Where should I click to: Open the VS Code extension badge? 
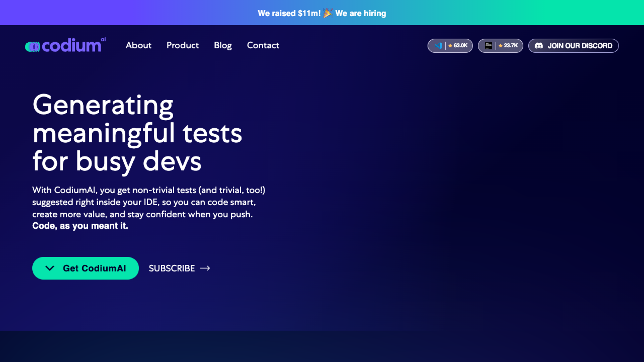tap(450, 46)
